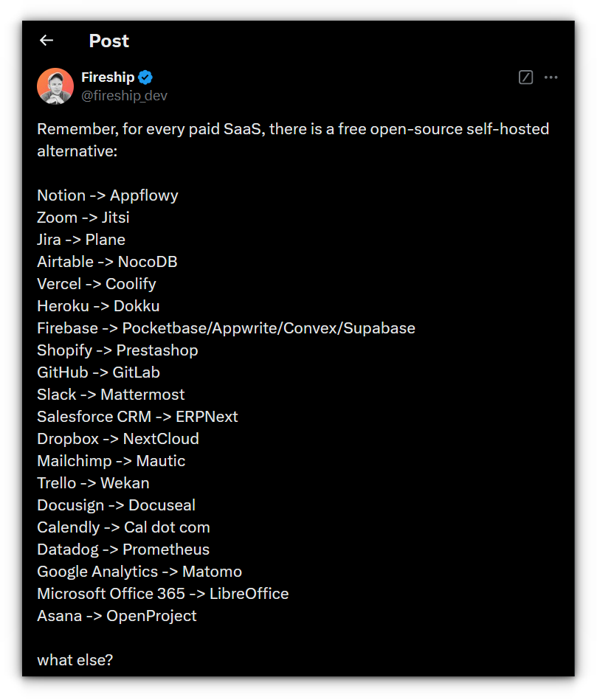Click the Salesforce CRM -> ERPNext line
This screenshot has width=597, height=700.
tap(137, 417)
